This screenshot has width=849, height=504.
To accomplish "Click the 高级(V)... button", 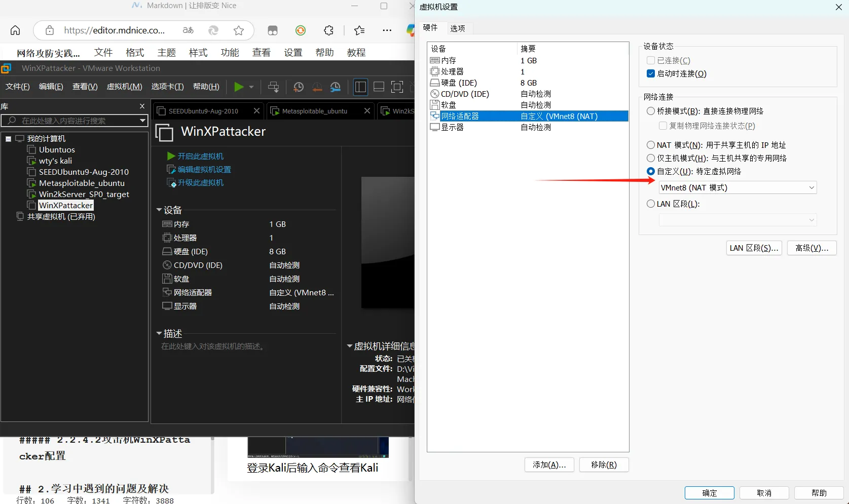I will [x=812, y=248].
